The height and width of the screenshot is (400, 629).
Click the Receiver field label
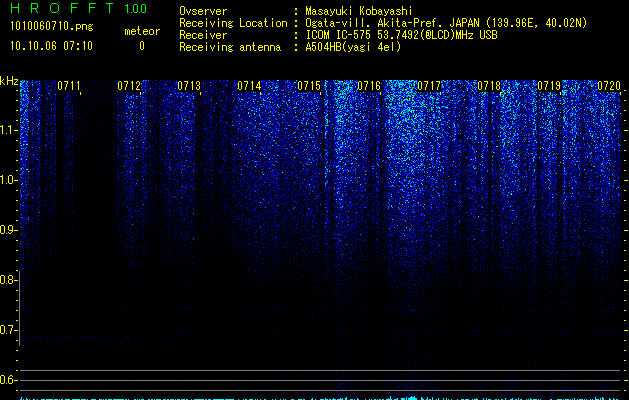point(203,35)
